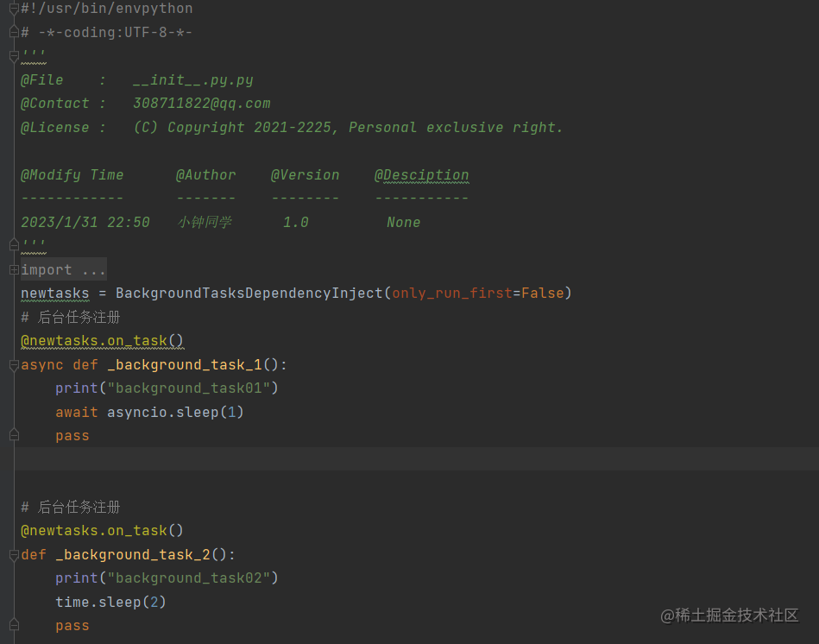Click the fold marker near pass statement

point(13,435)
